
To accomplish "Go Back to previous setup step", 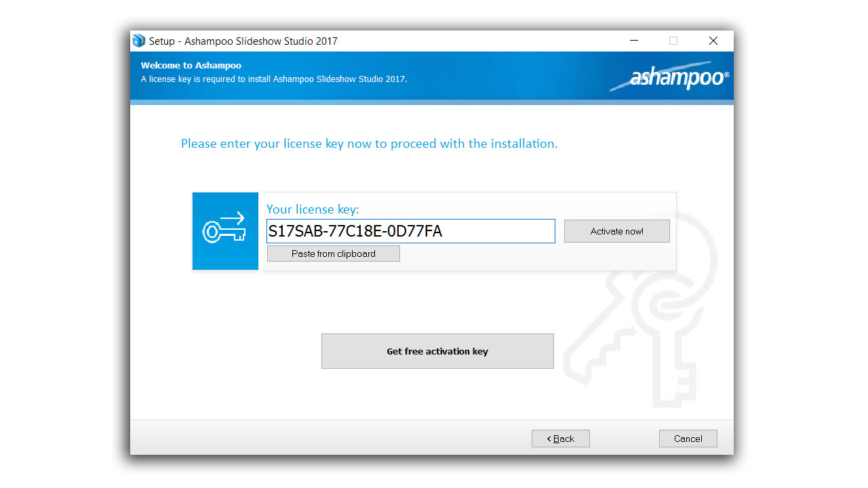I will click(x=560, y=439).
